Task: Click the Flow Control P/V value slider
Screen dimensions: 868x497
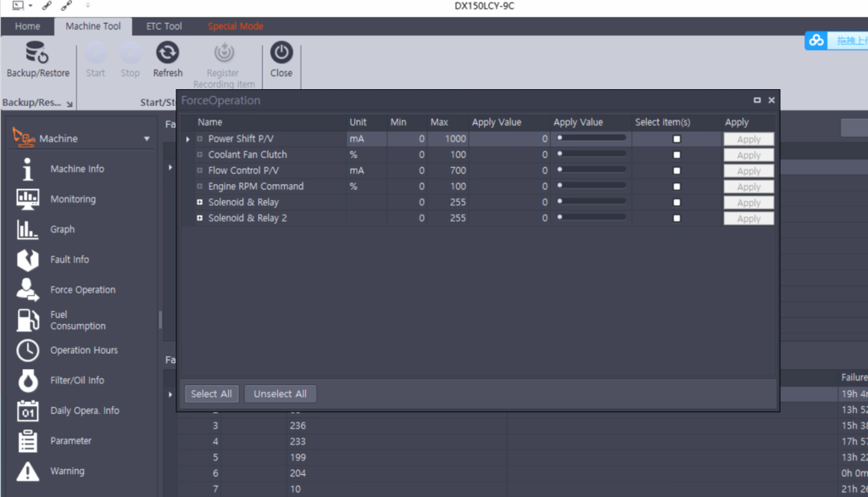Action: [591, 170]
